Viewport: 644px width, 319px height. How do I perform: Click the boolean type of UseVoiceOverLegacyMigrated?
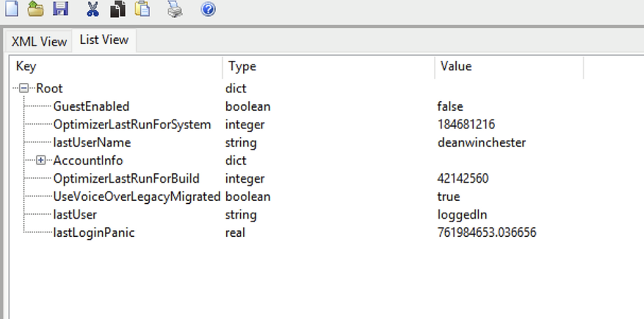coord(248,196)
